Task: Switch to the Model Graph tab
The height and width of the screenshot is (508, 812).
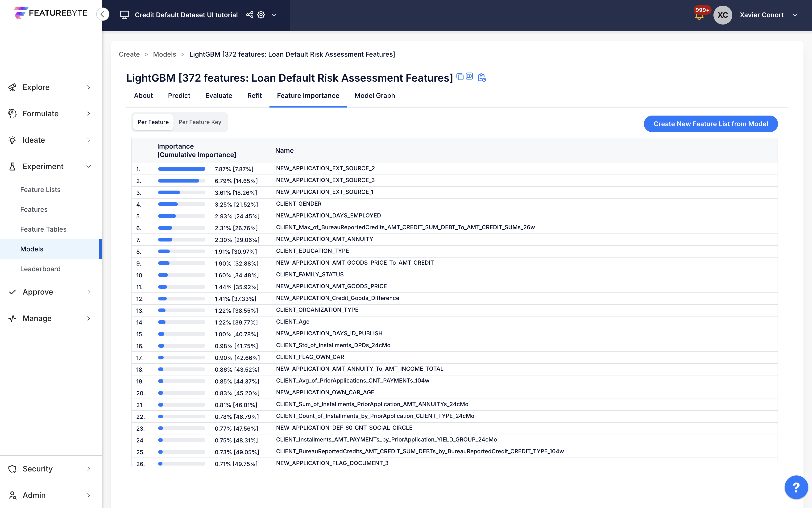Action: (x=374, y=96)
